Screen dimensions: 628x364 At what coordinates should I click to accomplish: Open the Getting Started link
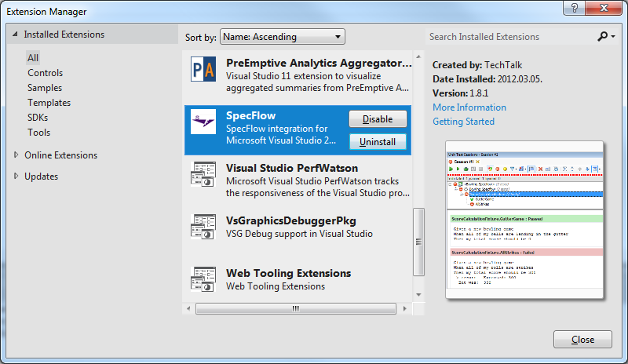(x=463, y=122)
